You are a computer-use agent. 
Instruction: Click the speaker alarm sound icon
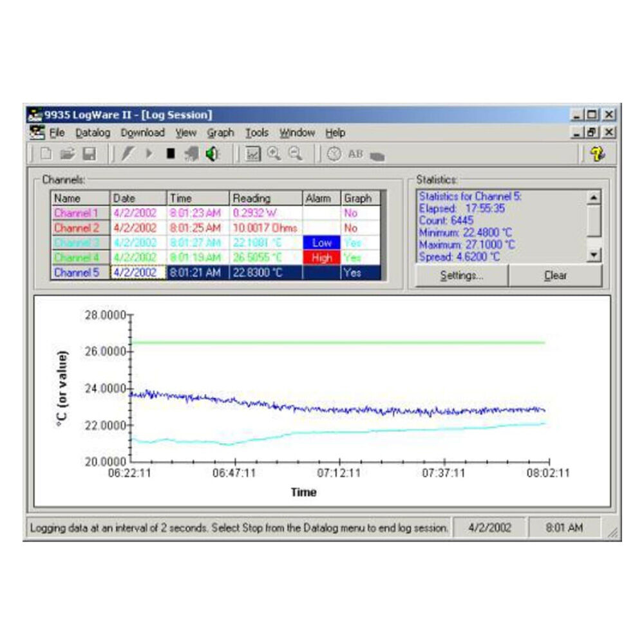(x=211, y=155)
